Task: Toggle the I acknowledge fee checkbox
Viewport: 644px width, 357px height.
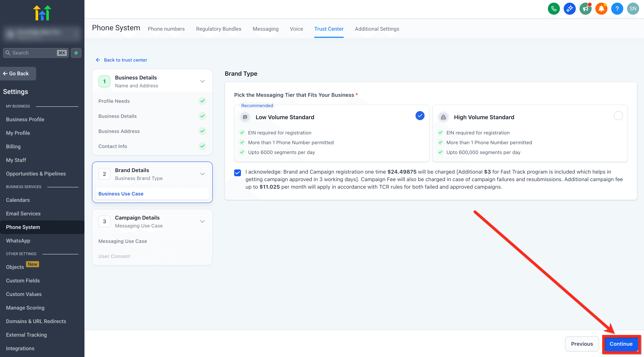Action: pyautogui.click(x=238, y=173)
